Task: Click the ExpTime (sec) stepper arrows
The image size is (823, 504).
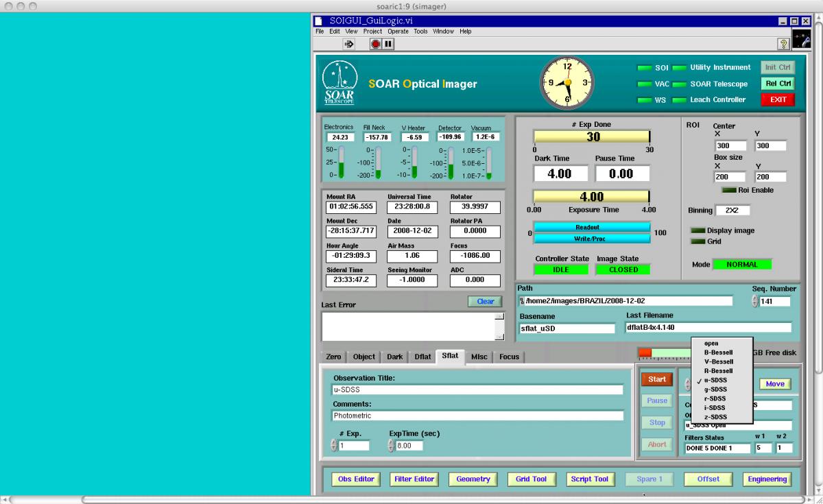Action: (391, 446)
